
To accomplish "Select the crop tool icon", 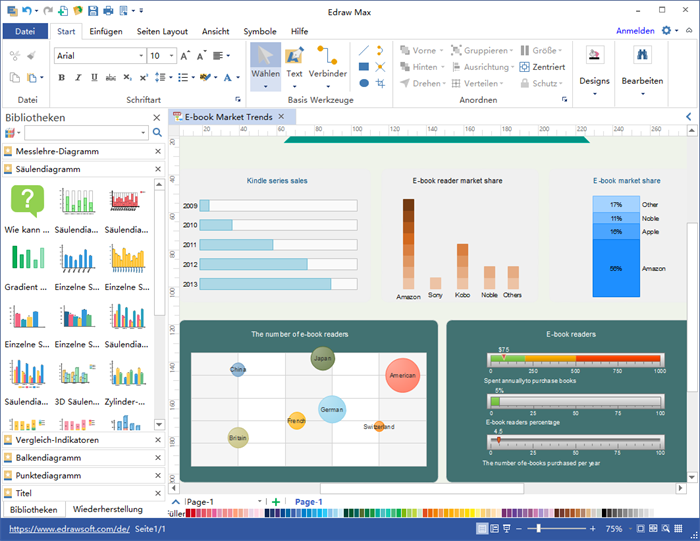I will pyautogui.click(x=380, y=83).
